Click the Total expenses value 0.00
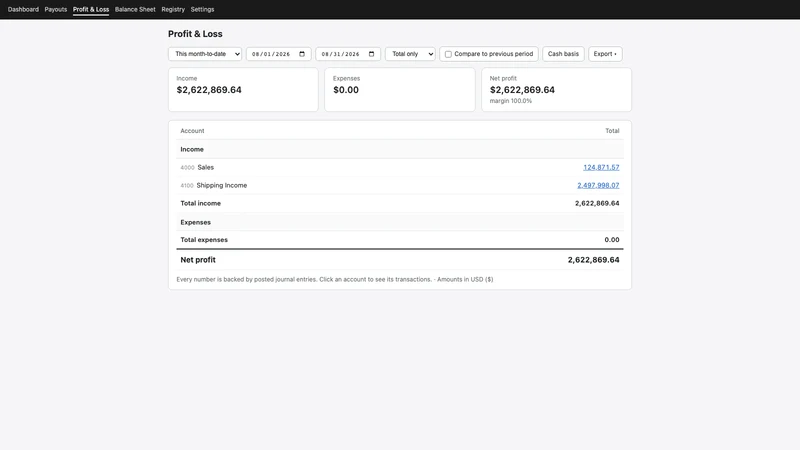This screenshot has width=800, height=450. [612, 240]
